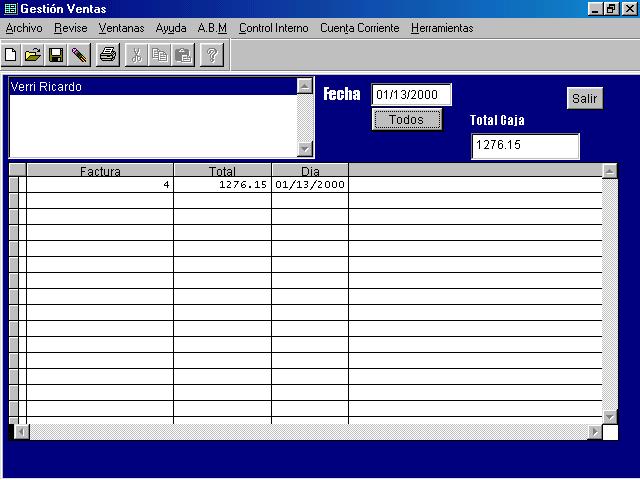Click the Print toolbar icon
The width and height of the screenshot is (640, 480).
click(108, 55)
